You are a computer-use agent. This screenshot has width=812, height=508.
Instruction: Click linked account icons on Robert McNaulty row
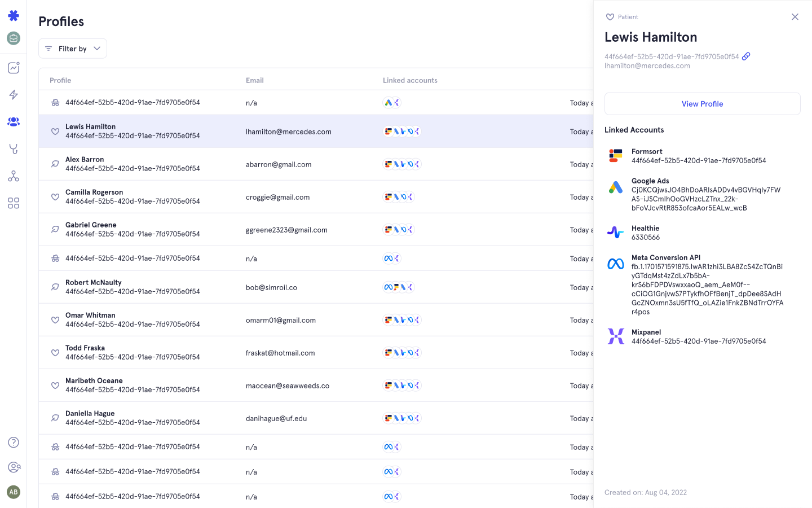pos(399,287)
